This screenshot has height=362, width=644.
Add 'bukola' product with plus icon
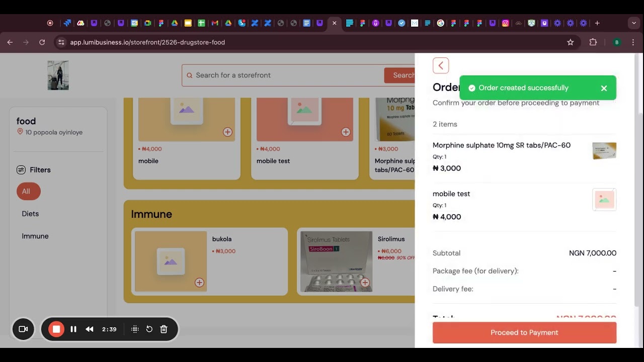pyautogui.click(x=199, y=283)
